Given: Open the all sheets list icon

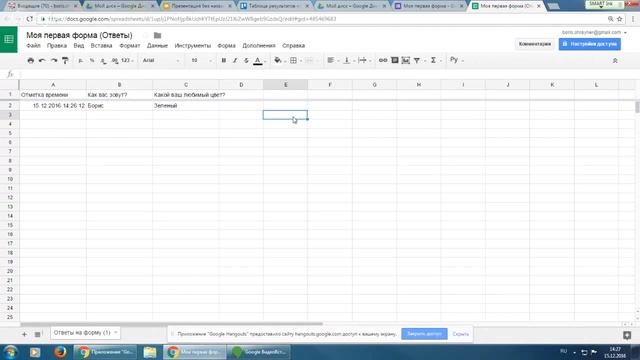Looking at the screenshot, I should 37,334.
